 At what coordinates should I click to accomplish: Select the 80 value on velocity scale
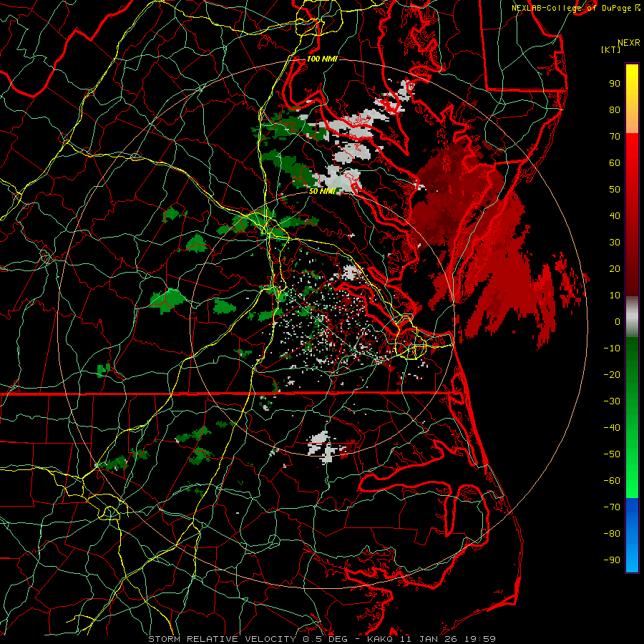[615, 110]
